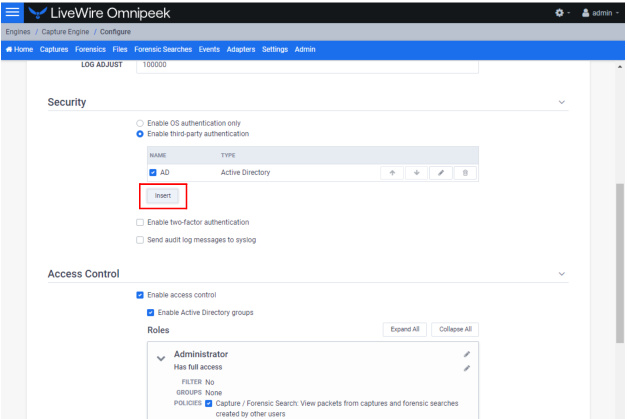Edit the 'Has full access' description

[x=467, y=368]
